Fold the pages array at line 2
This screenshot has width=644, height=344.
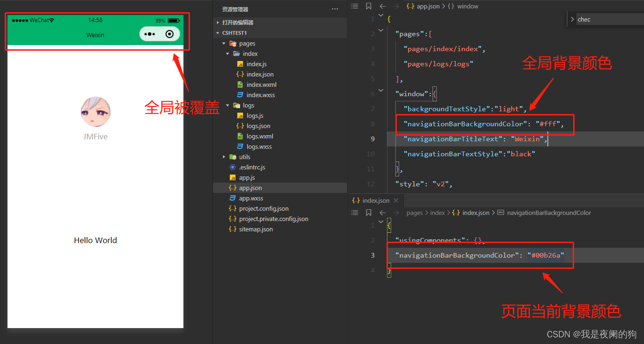[381, 31]
